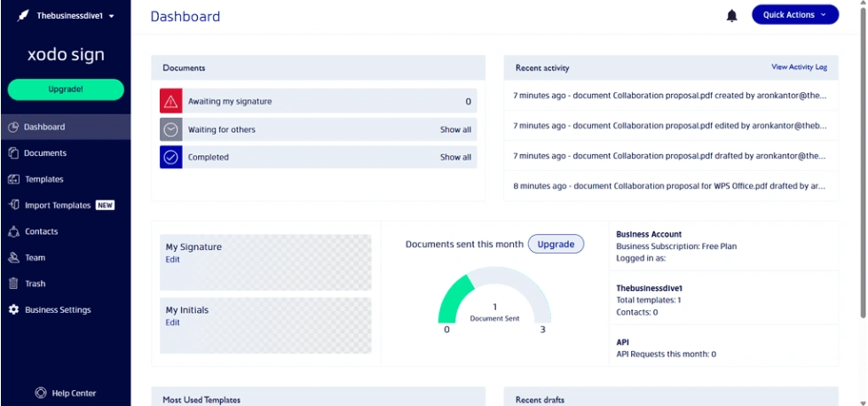Click the Contacts icon in sidebar
The width and height of the screenshot is (868, 406).
click(14, 231)
